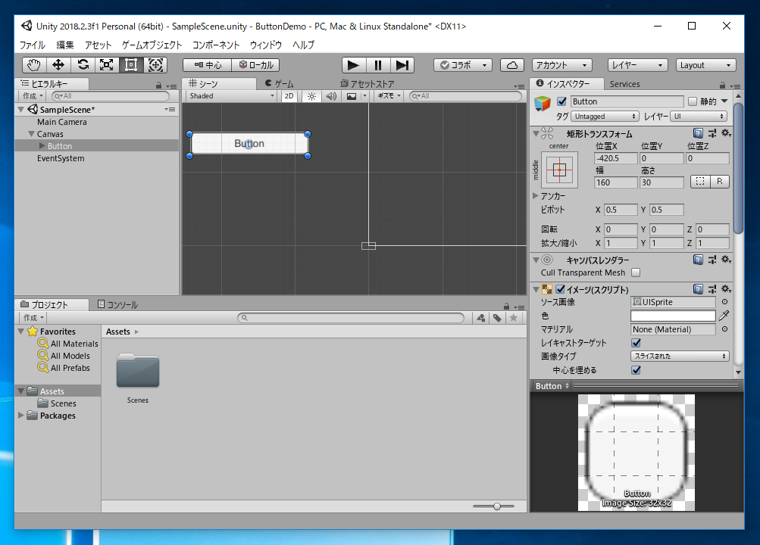Expand the Packages folder
Image resolution: width=760 pixels, height=545 pixels.
[x=21, y=416]
